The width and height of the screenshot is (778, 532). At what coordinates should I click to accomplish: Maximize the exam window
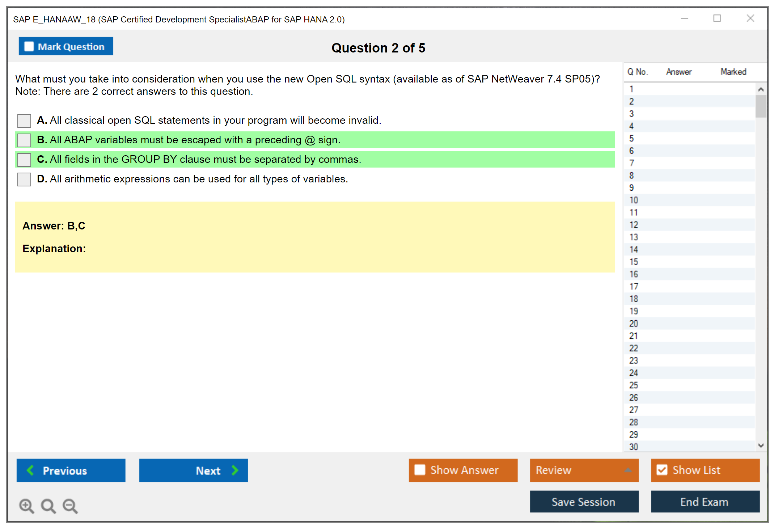click(717, 18)
